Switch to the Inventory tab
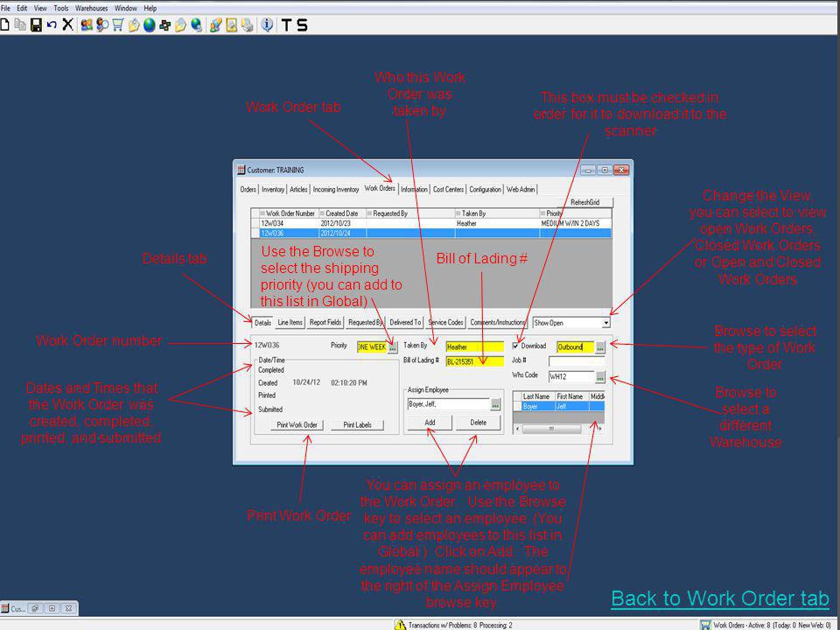 point(273,190)
